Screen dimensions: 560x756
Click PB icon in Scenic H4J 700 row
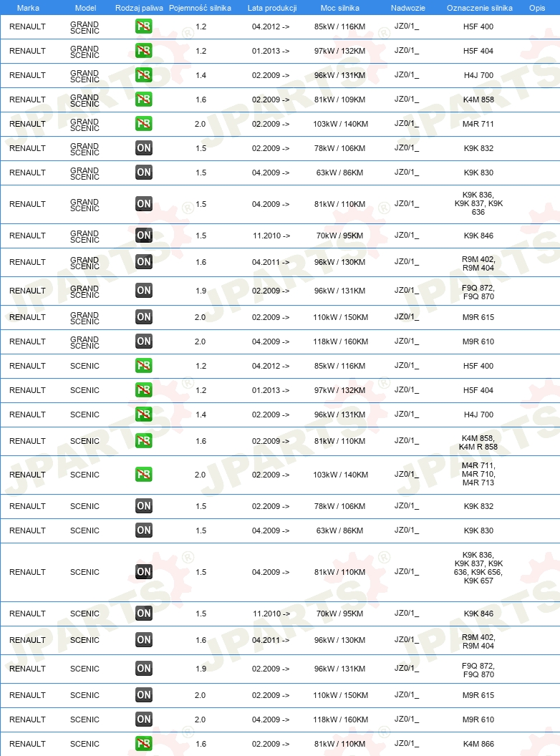144,415
